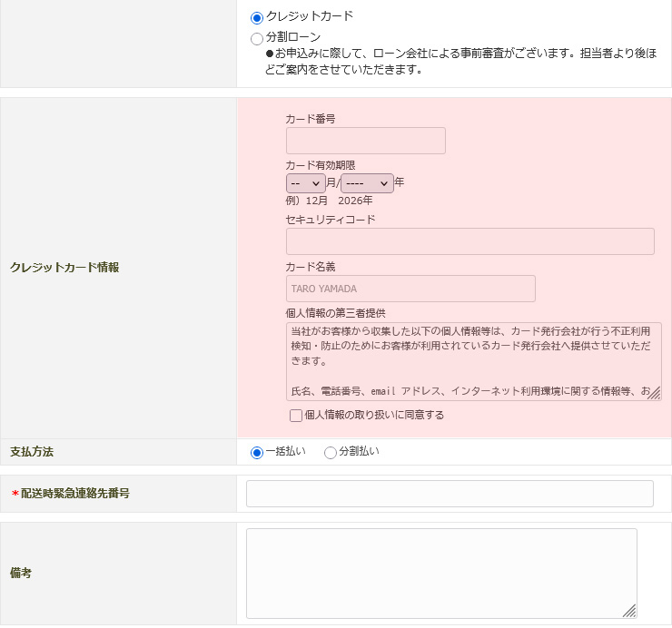The width and height of the screenshot is (672, 628).
Task: Grab resize handle of 備考 text area
Action: pyautogui.click(x=630, y=612)
